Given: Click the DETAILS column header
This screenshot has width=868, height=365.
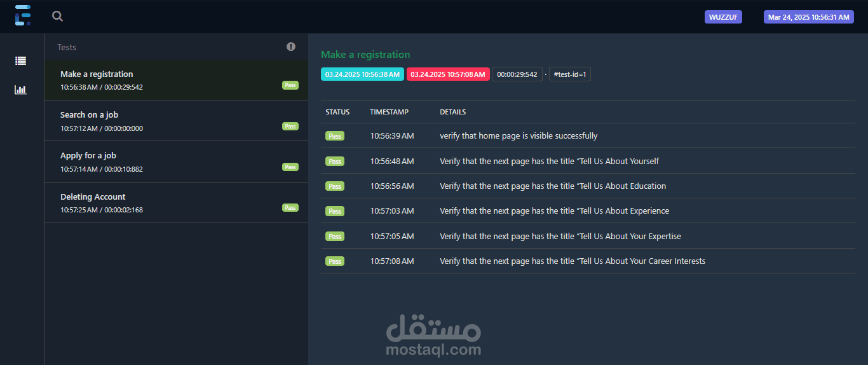Looking at the screenshot, I should point(453,112).
